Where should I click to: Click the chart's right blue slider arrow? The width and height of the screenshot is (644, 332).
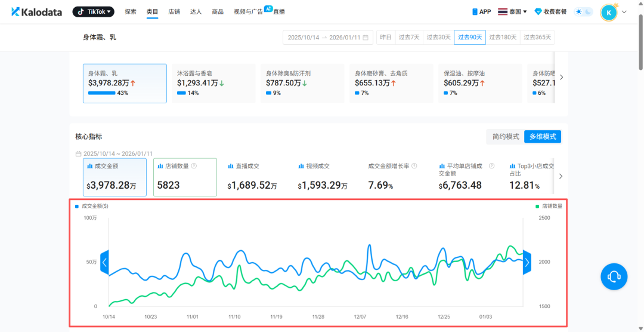(527, 262)
